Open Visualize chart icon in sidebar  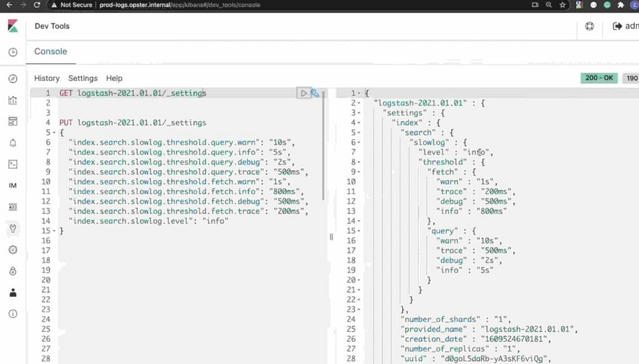(x=12, y=100)
